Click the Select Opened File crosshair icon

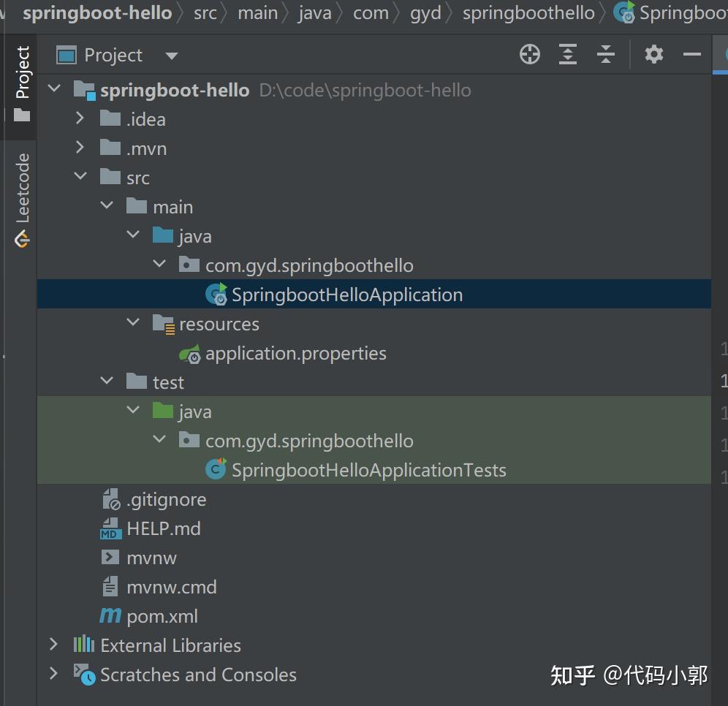click(529, 54)
